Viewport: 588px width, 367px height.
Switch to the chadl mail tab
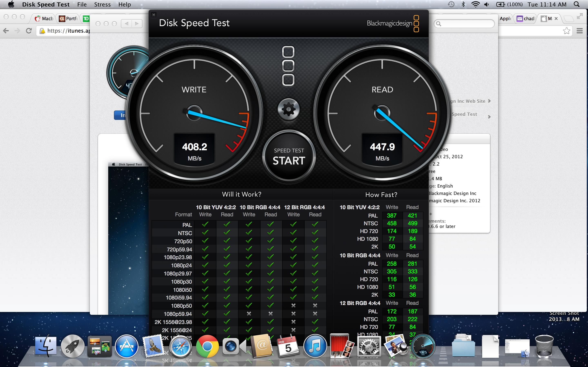coord(526,18)
